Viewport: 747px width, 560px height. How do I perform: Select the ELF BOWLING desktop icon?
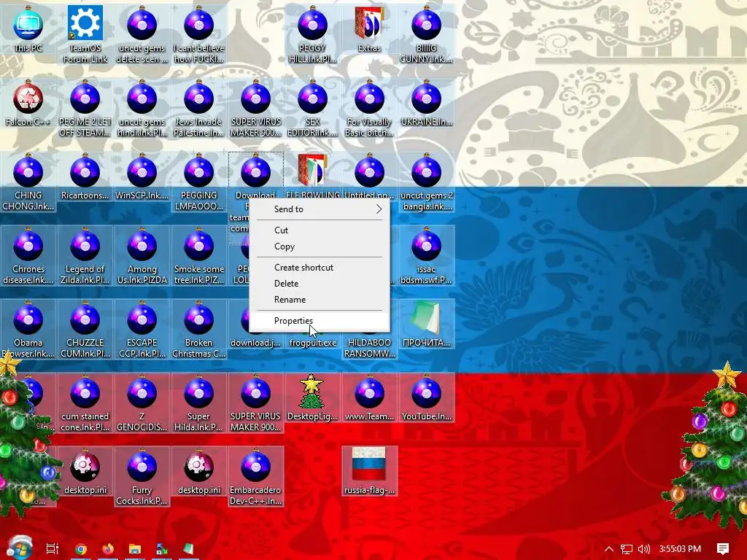312,176
